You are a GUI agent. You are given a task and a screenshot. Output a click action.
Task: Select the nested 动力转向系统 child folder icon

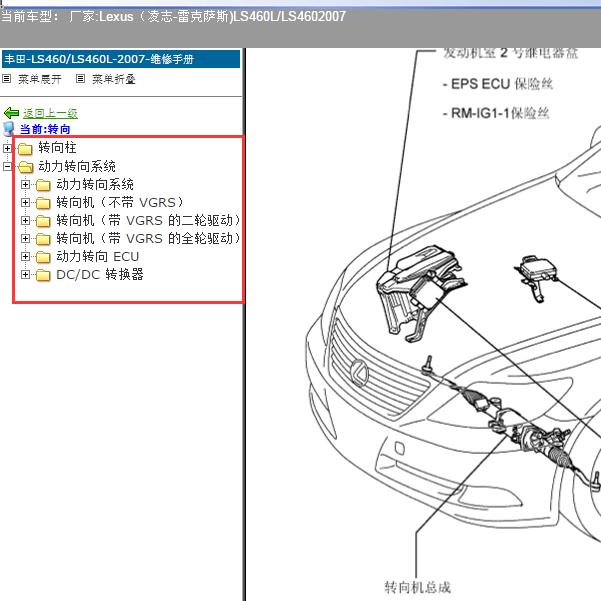point(43,185)
